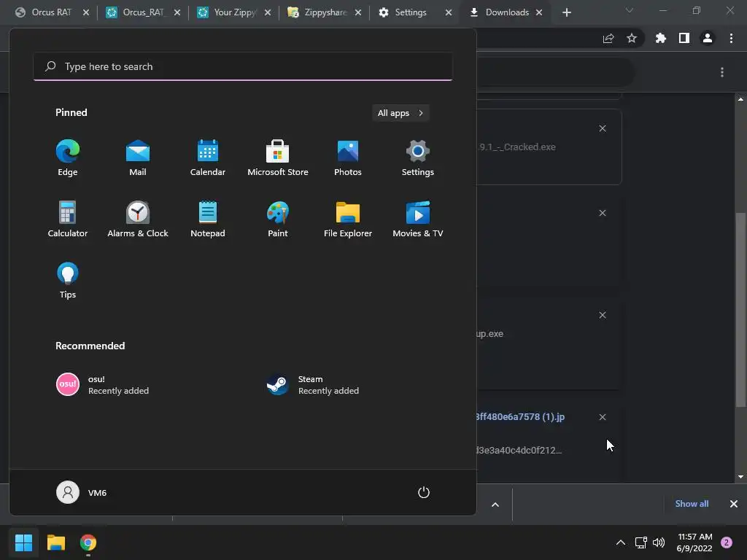747x560 pixels.
Task: Expand the download item options chevron
Action: click(495, 505)
